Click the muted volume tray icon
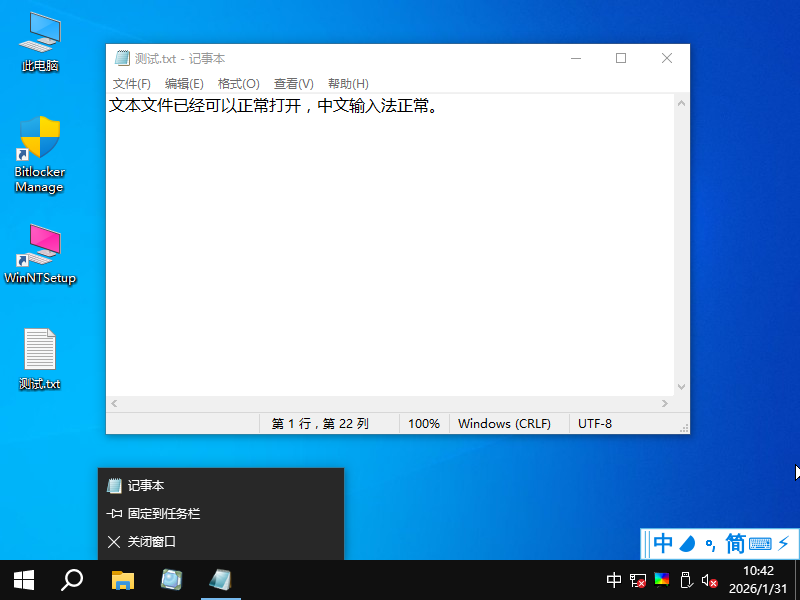 [709, 580]
